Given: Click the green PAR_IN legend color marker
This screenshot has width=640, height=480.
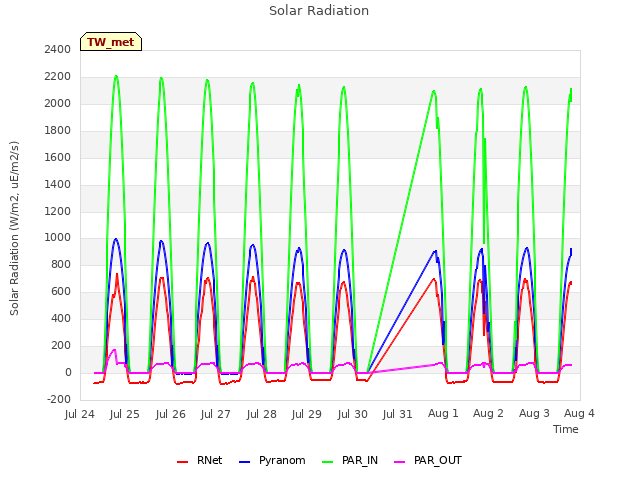Looking at the screenshot, I should pyautogui.click(x=328, y=462).
